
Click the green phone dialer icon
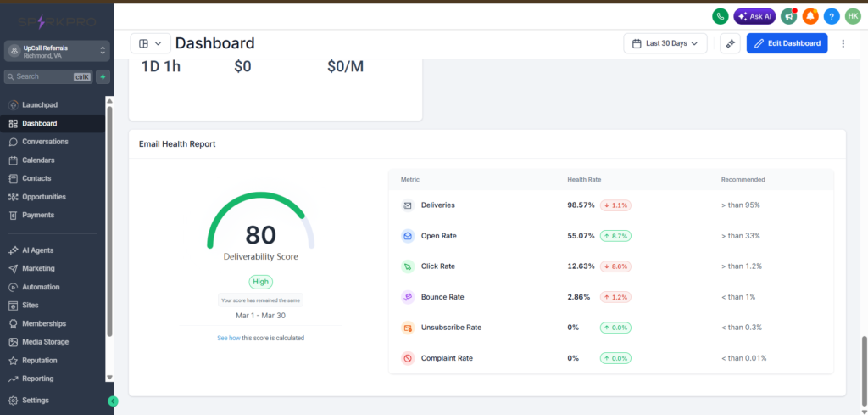tap(721, 16)
